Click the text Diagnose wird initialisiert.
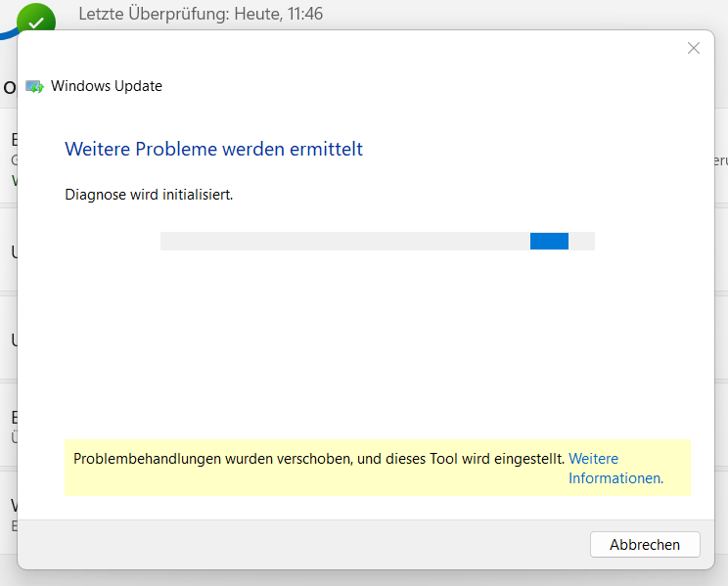Image resolution: width=728 pixels, height=586 pixels. pos(149,195)
